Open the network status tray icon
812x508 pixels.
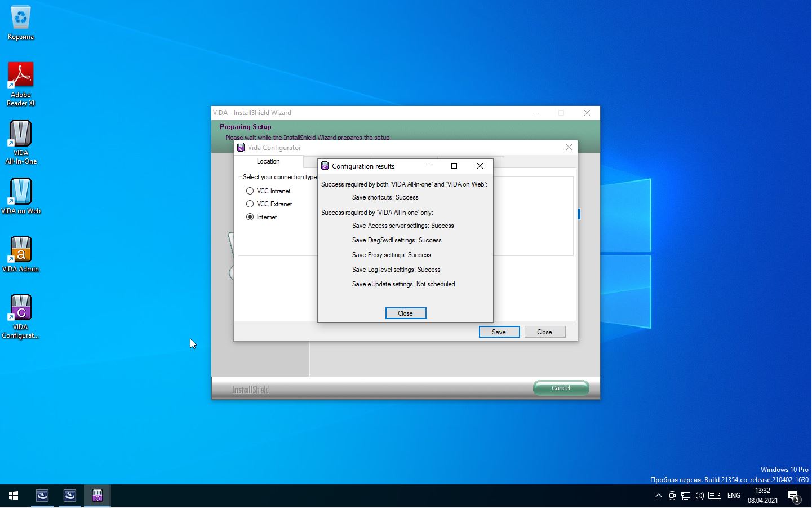[686, 496]
